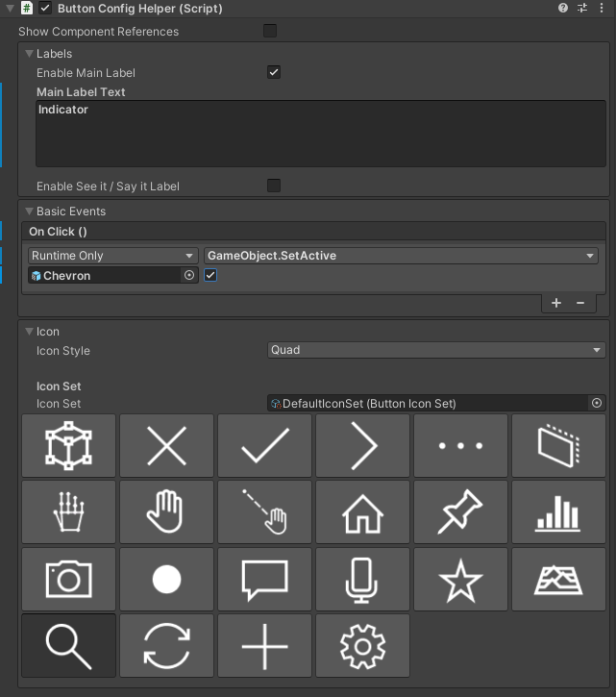Select the gear settings icon tile
Image resolution: width=616 pixels, height=697 pixels.
coord(362,646)
